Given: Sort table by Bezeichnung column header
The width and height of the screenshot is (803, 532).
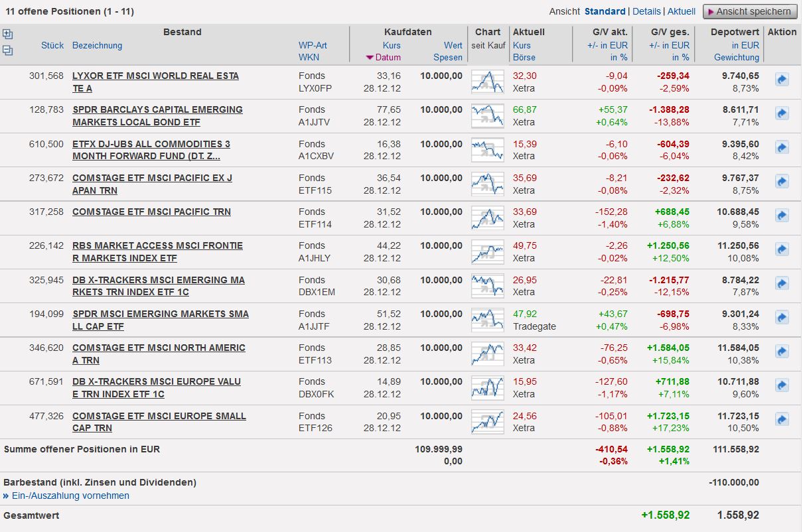Looking at the screenshot, I should pos(97,45).
